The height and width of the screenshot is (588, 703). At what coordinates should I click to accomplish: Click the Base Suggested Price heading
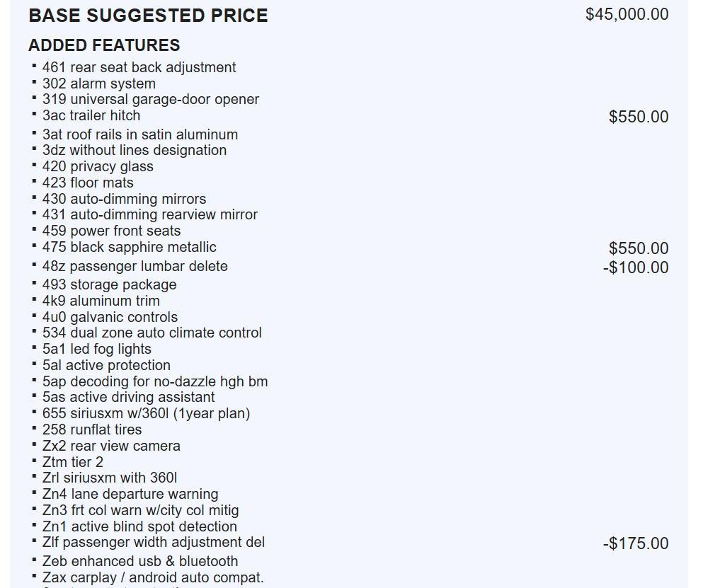point(148,16)
